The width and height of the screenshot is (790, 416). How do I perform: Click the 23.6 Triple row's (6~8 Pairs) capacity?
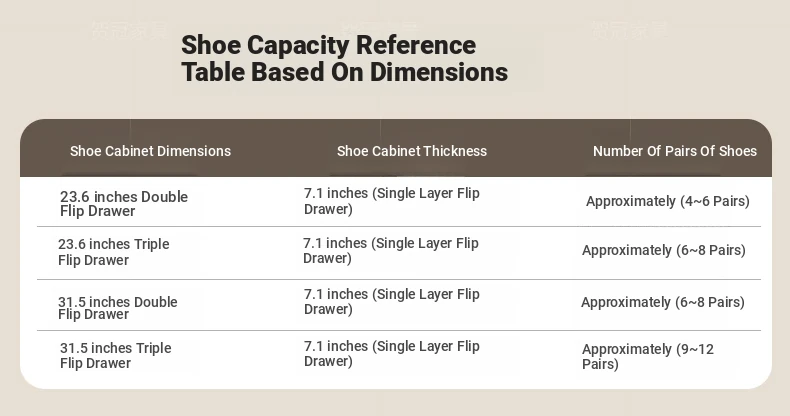point(664,250)
